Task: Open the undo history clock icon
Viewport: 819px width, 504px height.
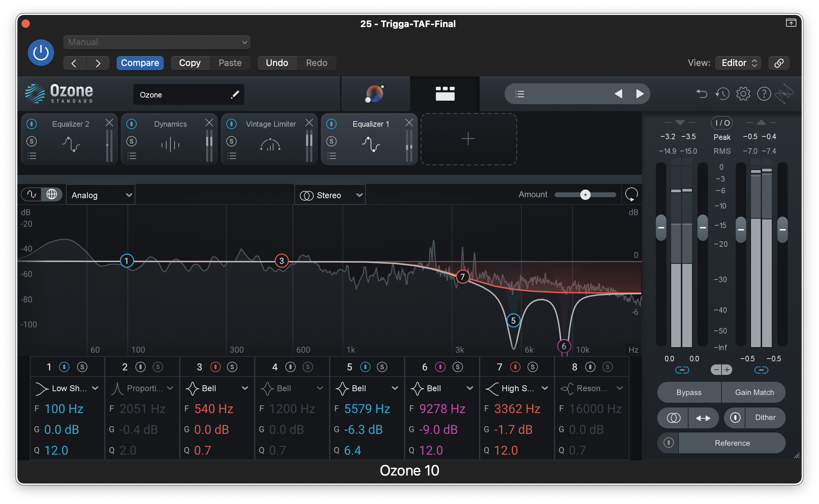Action: [722, 94]
